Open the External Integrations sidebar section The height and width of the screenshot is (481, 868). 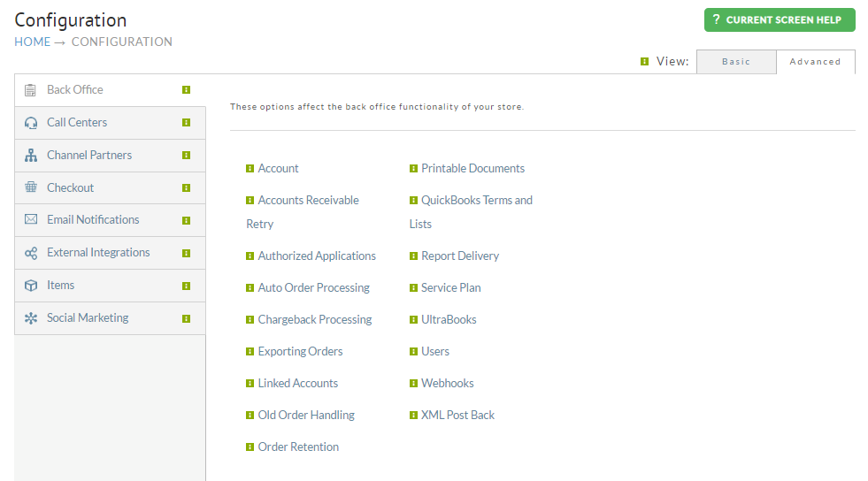coord(111,253)
